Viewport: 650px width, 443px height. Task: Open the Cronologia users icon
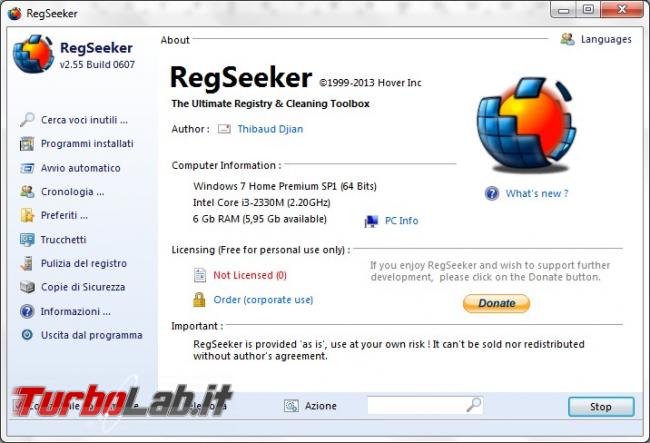pos(27,191)
